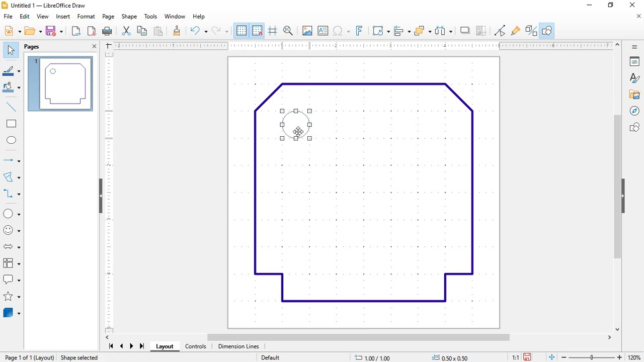Viewport: 644px width, 362px height.
Task: Click the Export icon
Action: click(76, 31)
